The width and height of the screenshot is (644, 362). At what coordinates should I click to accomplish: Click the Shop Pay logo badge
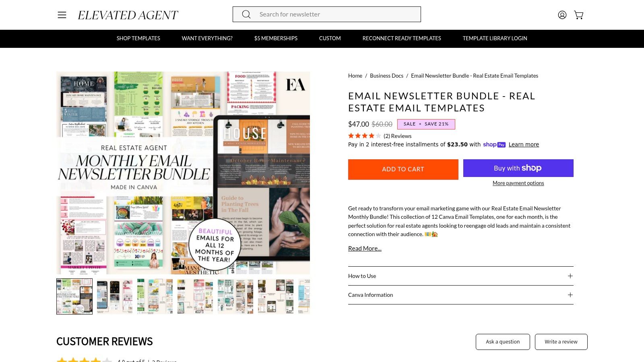point(494,145)
